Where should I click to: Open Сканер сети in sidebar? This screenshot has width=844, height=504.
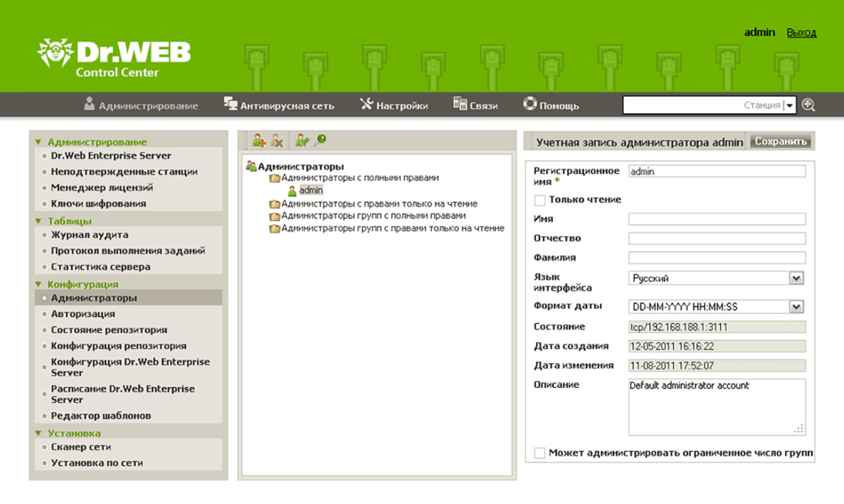click(x=81, y=447)
